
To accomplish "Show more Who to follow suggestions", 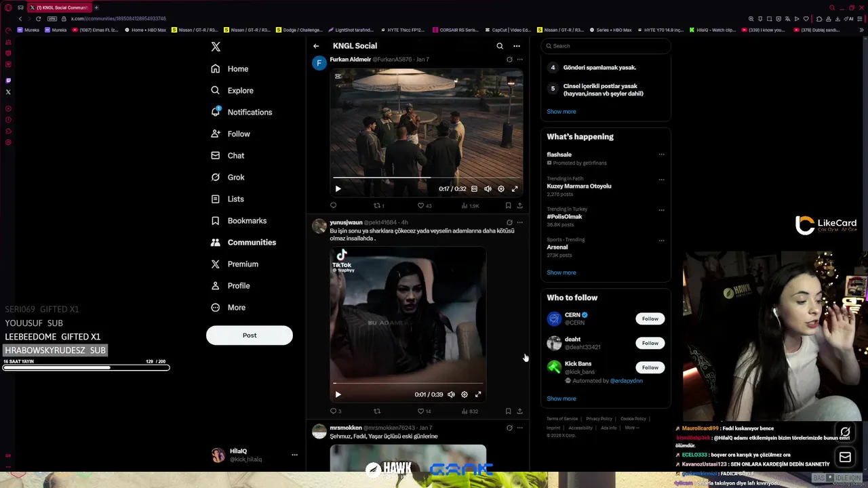I will (x=561, y=399).
